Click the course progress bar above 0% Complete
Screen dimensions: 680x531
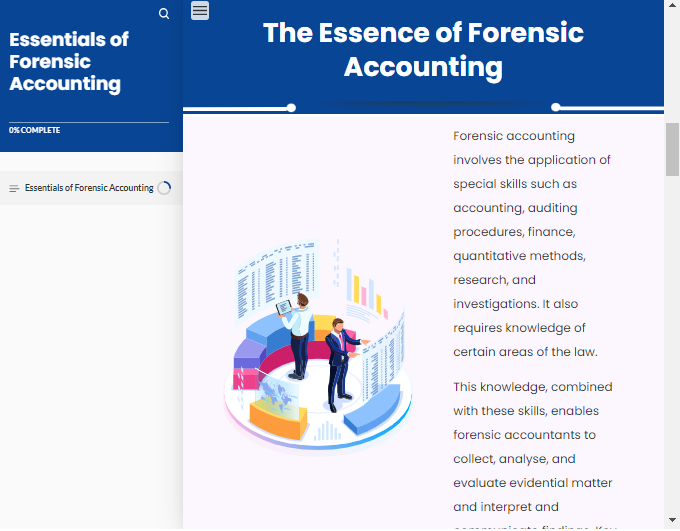click(x=89, y=122)
